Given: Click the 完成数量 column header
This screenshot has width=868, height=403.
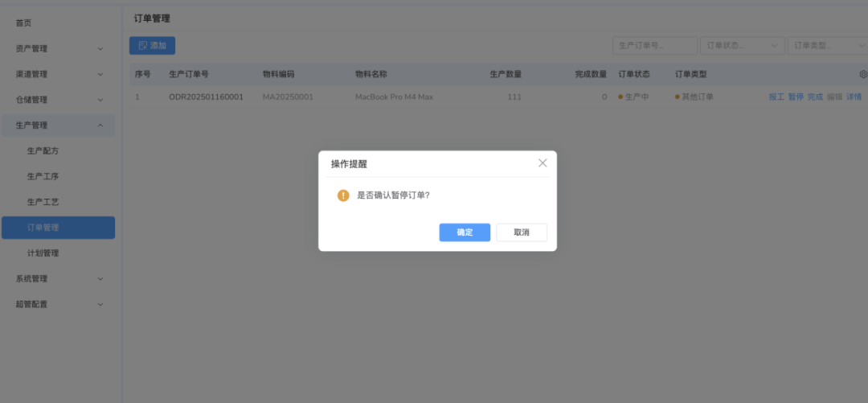Looking at the screenshot, I should click(591, 74).
